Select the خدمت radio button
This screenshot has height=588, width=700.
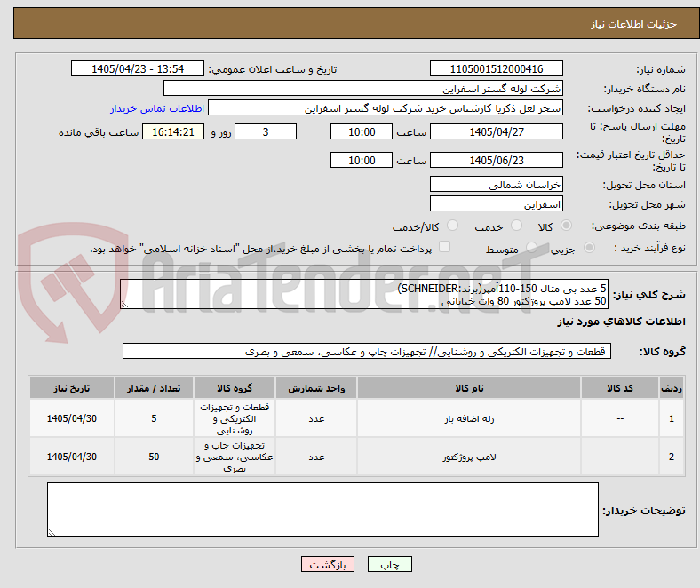point(516,226)
